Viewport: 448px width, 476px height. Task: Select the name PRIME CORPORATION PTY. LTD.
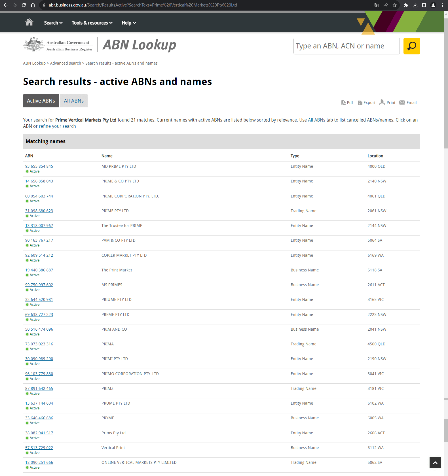130,196
